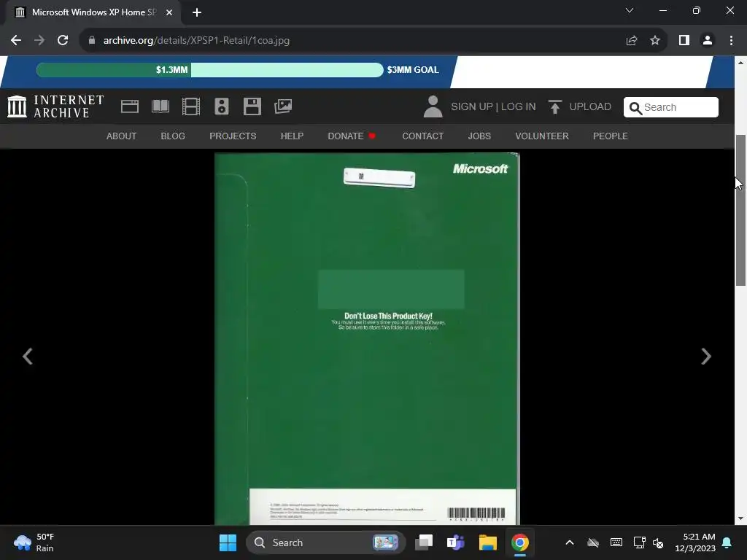Click the scrollbar up arrow
747x560 pixels.
(x=740, y=63)
